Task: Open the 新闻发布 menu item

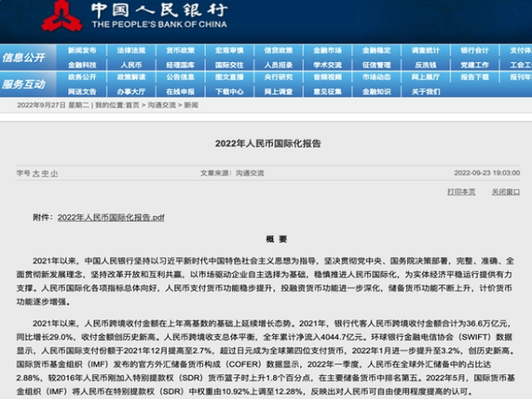Action: 82,51
